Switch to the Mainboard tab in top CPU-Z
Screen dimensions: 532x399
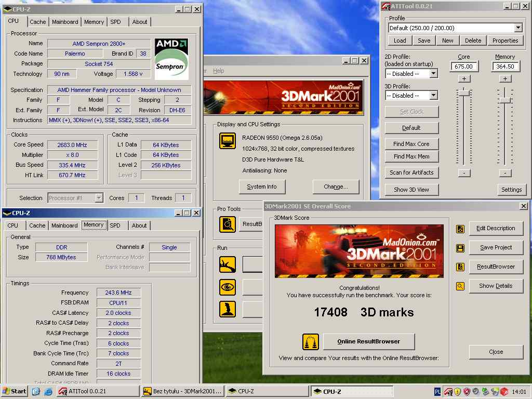[x=65, y=22]
